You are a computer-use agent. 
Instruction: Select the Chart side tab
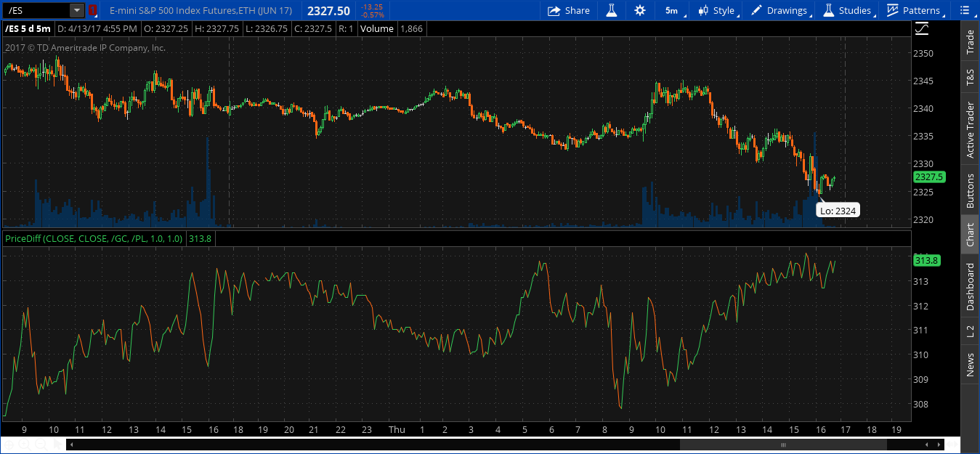pyautogui.click(x=970, y=234)
